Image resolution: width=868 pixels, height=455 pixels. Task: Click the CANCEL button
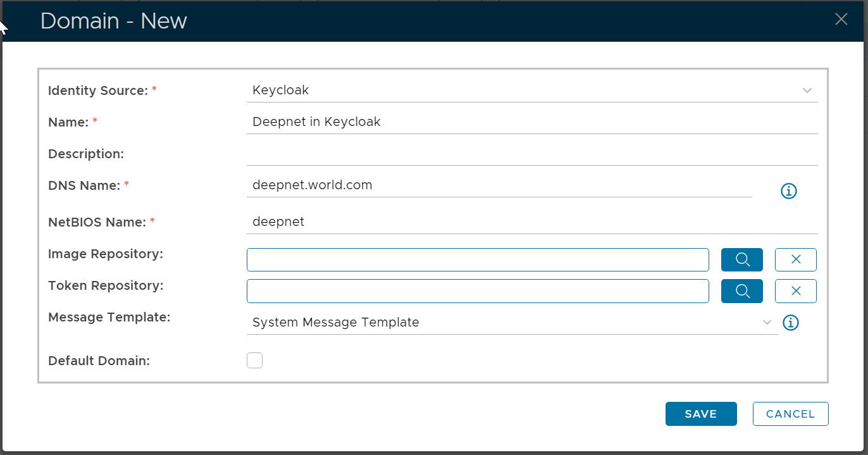tap(790, 414)
